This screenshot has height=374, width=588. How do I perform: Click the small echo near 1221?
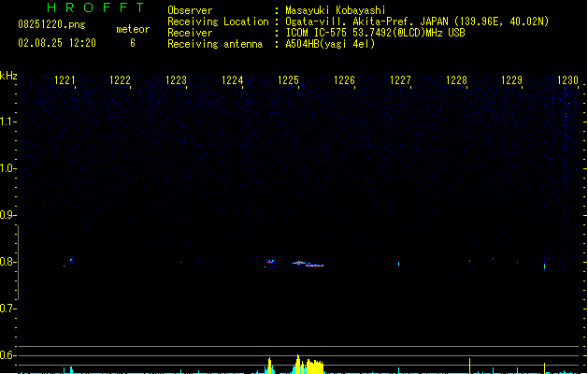pos(71,260)
